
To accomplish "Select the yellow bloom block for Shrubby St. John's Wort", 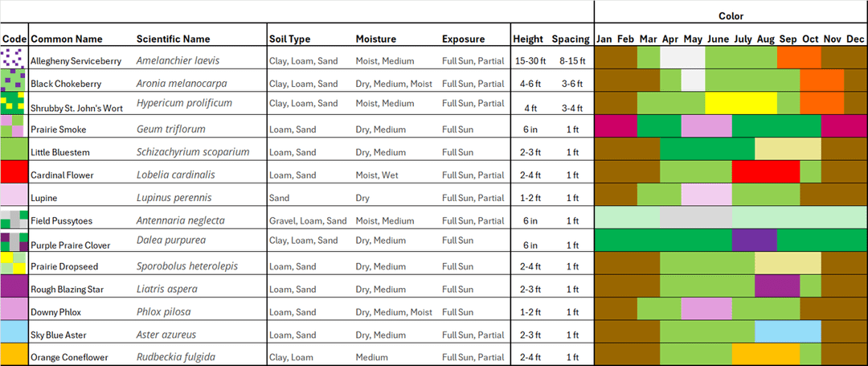I will click(x=740, y=104).
